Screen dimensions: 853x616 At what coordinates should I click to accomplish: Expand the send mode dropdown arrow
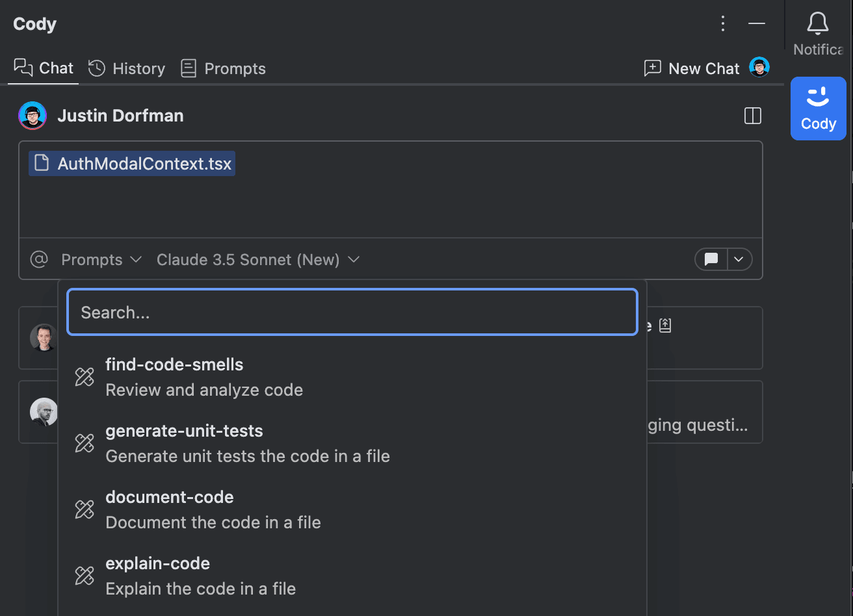(739, 259)
